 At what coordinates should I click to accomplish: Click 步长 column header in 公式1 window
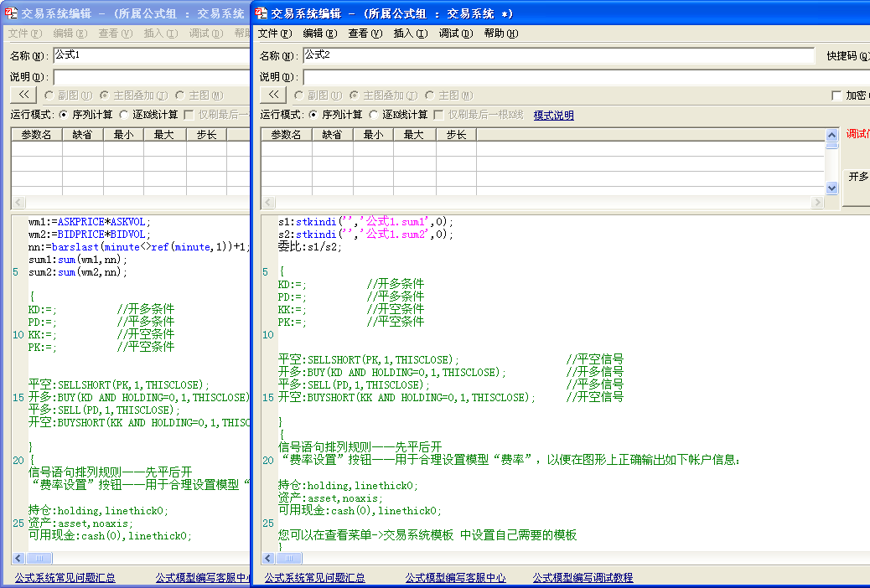(206, 135)
